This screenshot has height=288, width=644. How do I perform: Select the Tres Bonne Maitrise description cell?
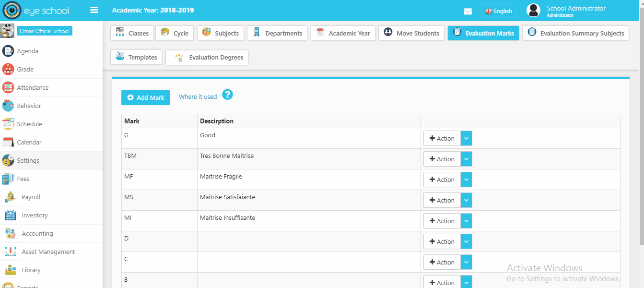click(309, 159)
